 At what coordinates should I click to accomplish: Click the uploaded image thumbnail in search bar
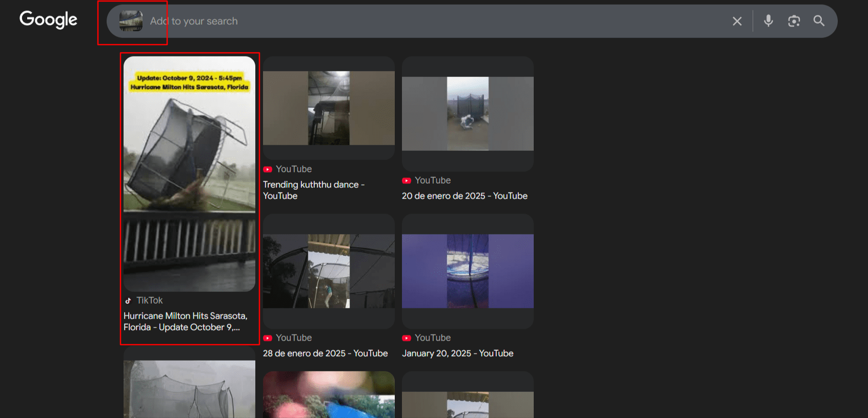tap(131, 21)
